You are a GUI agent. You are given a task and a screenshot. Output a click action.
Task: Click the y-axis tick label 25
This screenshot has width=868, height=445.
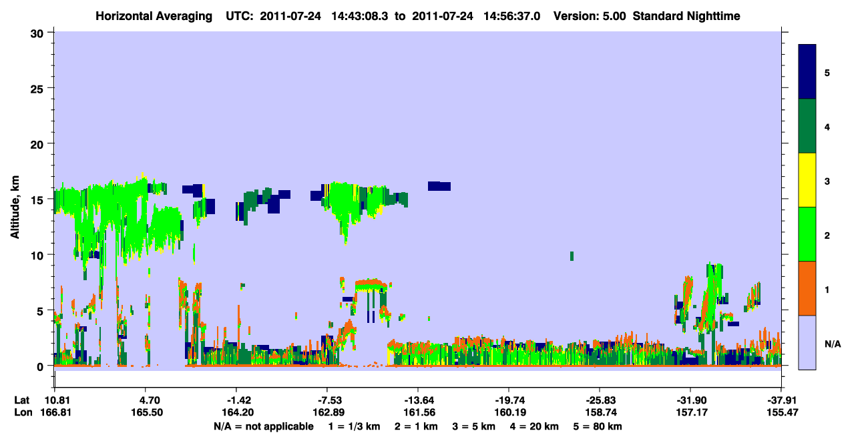pos(39,89)
